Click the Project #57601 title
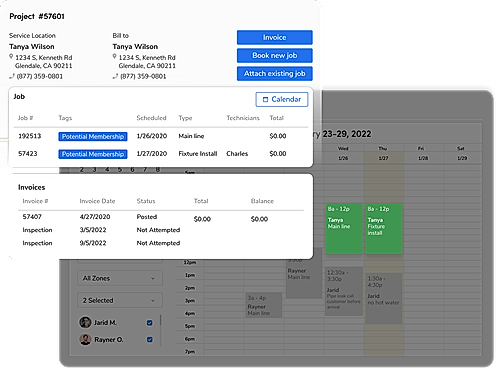The width and height of the screenshot is (498, 368). point(37,16)
